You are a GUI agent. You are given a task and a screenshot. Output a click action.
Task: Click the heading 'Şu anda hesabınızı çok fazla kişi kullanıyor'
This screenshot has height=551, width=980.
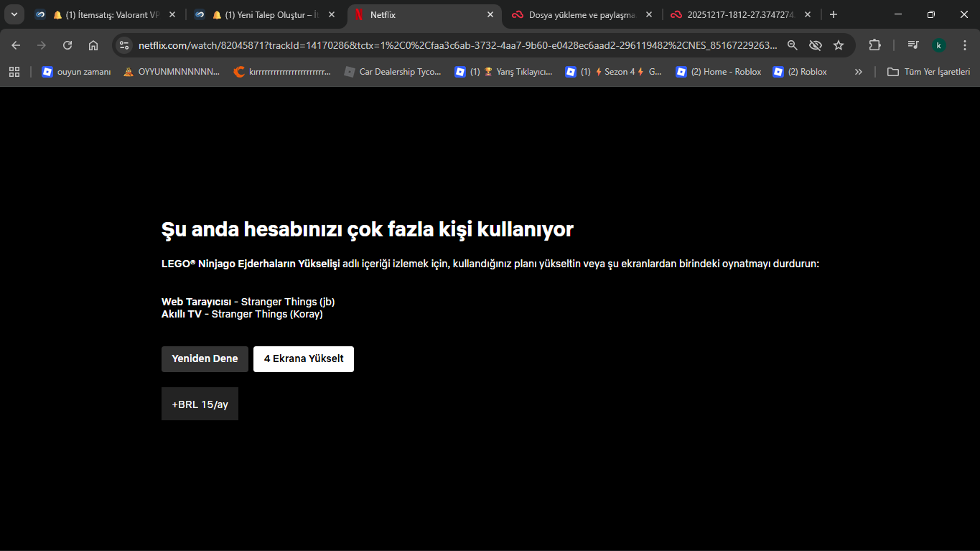click(x=368, y=230)
